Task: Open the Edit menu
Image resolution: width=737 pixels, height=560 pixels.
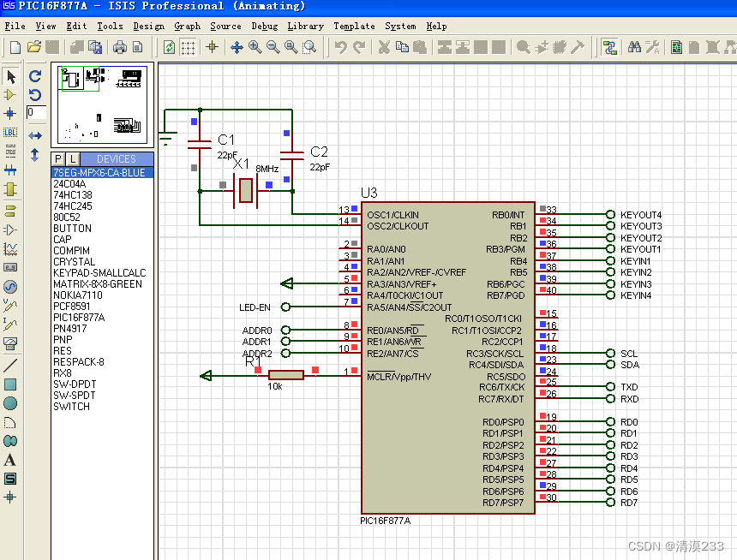Action: 76,27
